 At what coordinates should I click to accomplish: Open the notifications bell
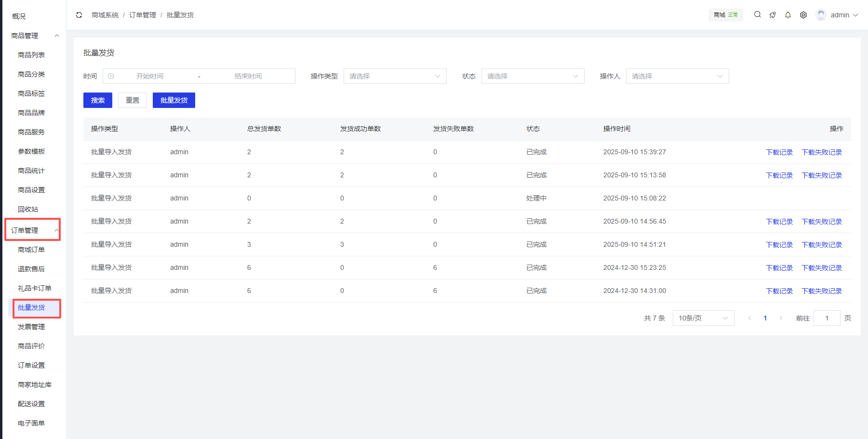788,15
